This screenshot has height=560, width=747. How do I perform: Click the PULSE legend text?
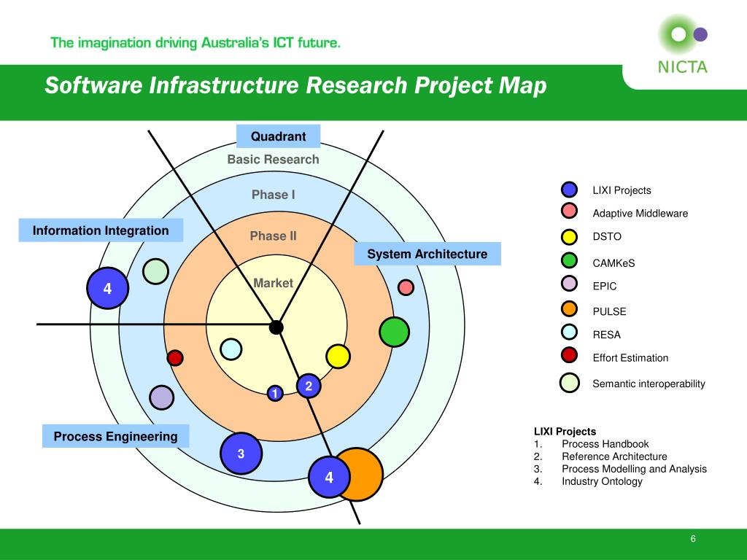click(x=609, y=311)
